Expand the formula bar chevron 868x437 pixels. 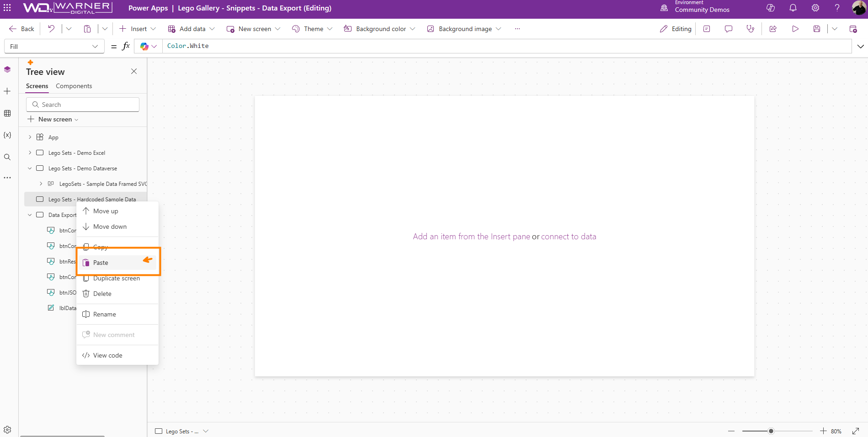pyautogui.click(x=861, y=46)
